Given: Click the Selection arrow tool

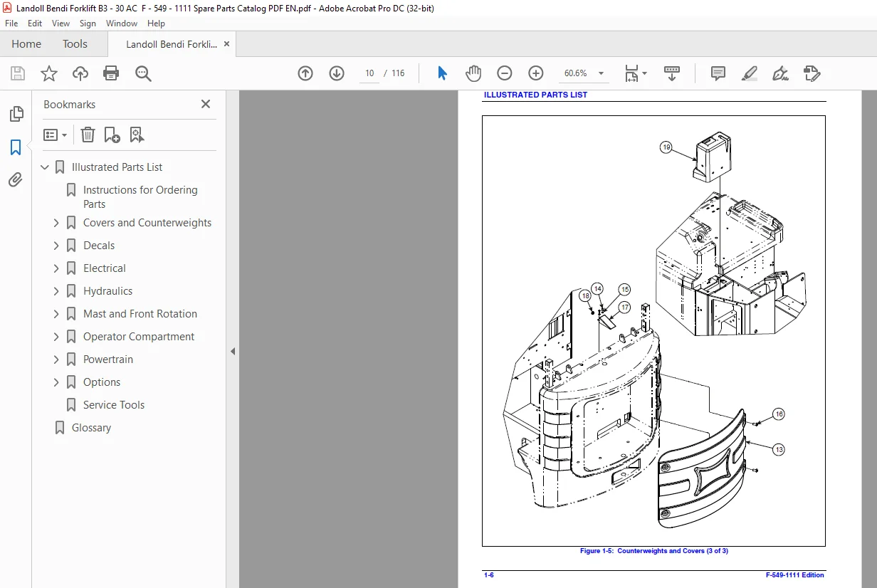Looking at the screenshot, I should coord(442,73).
